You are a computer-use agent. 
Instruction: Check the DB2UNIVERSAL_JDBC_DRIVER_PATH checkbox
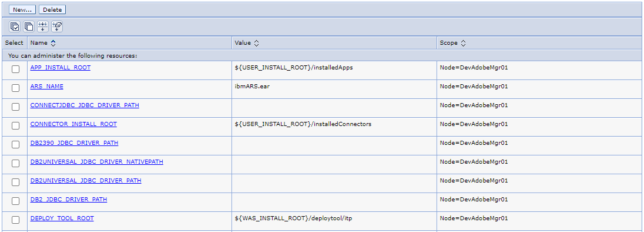tap(15, 182)
